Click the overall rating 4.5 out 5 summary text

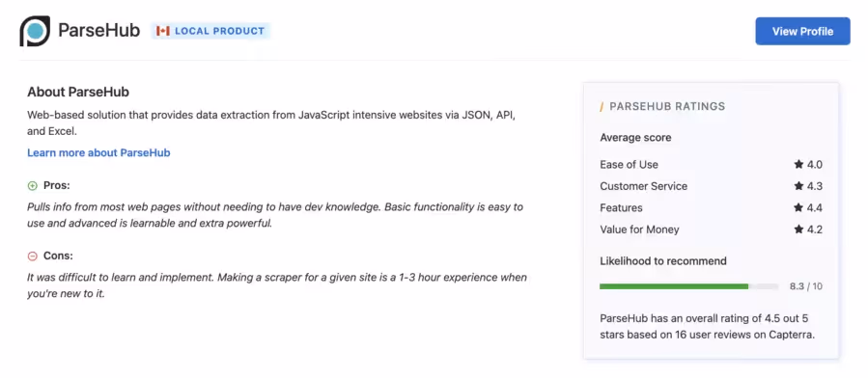pyautogui.click(x=708, y=327)
